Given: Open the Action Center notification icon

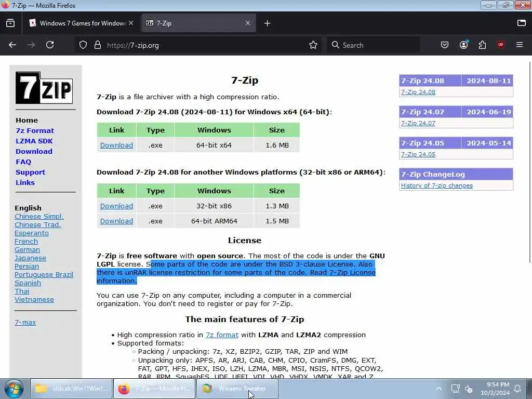Looking at the screenshot, I should 518,389.
